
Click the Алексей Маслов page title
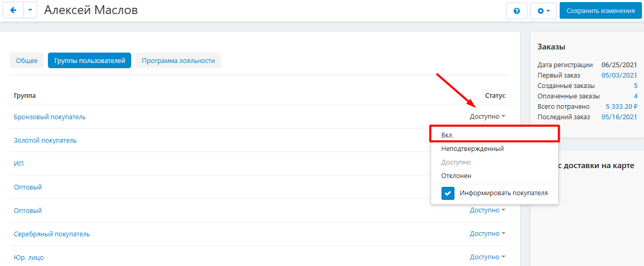click(91, 10)
